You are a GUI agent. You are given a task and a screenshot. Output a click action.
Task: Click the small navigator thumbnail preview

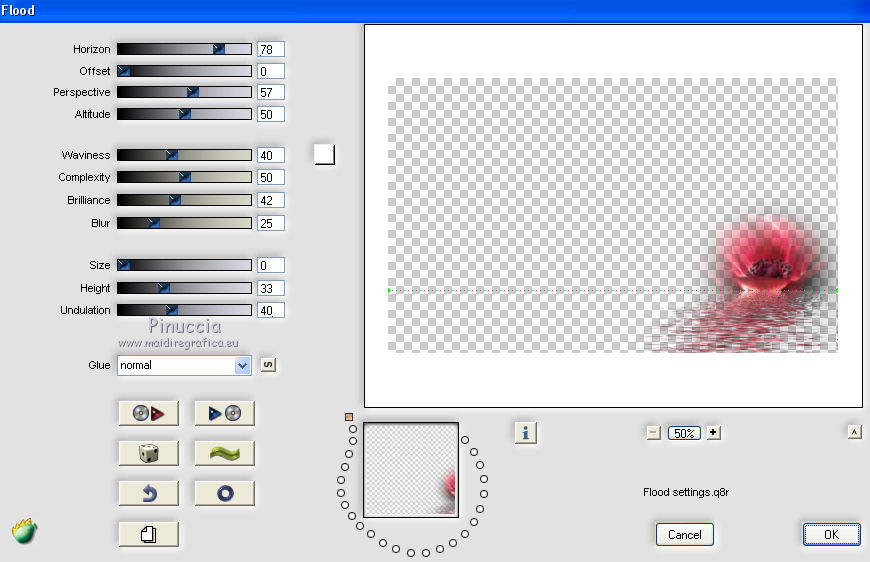click(411, 470)
